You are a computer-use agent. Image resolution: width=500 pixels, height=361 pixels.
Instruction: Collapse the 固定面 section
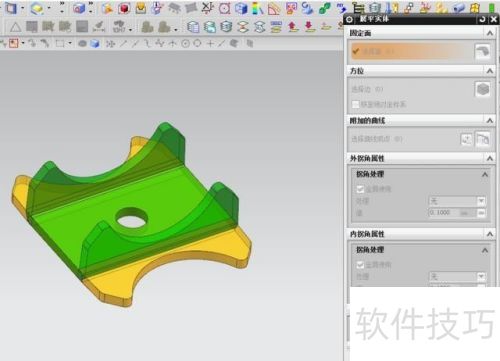coord(490,33)
